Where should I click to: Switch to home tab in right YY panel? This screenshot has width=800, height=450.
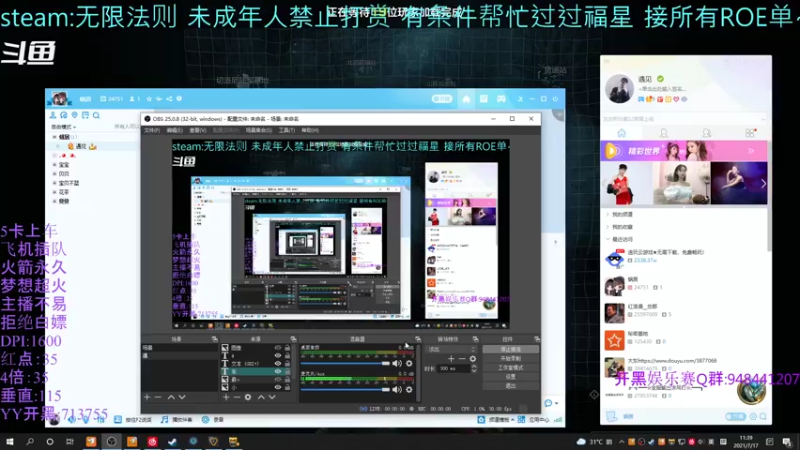pyautogui.click(x=621, y=133)
